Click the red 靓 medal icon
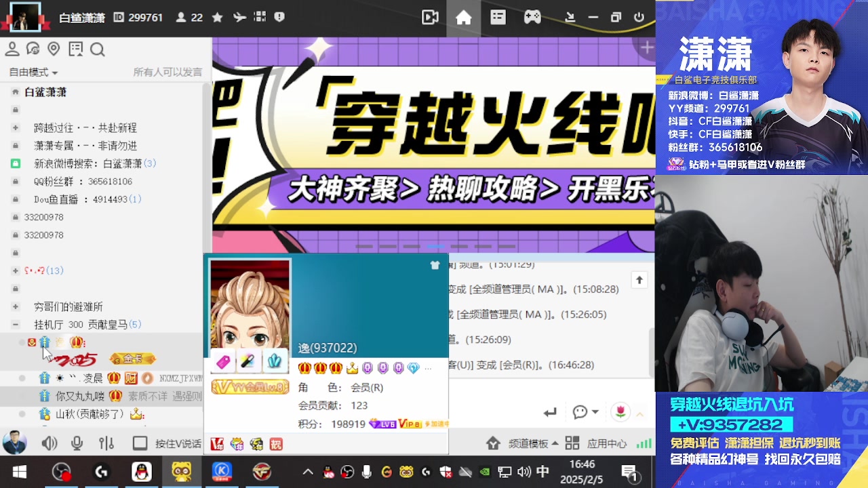 276,444
